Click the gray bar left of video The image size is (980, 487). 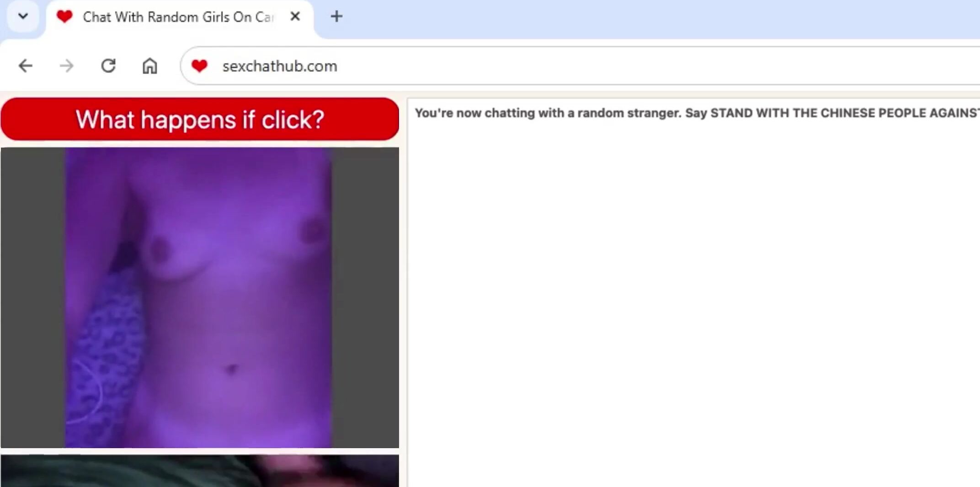[x=32, y=297]
